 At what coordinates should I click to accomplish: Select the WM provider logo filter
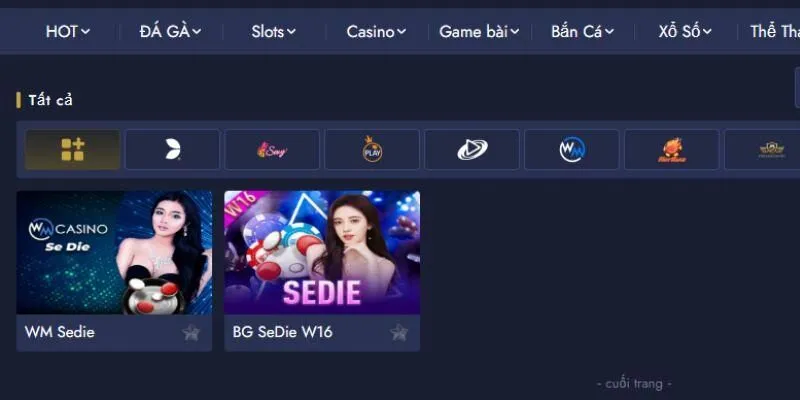point(571,149)
